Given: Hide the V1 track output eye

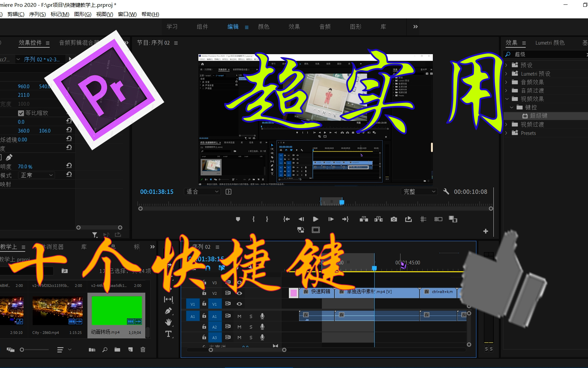Looking at the screenshot, I should pyautogui.click(x=239, y=304).
